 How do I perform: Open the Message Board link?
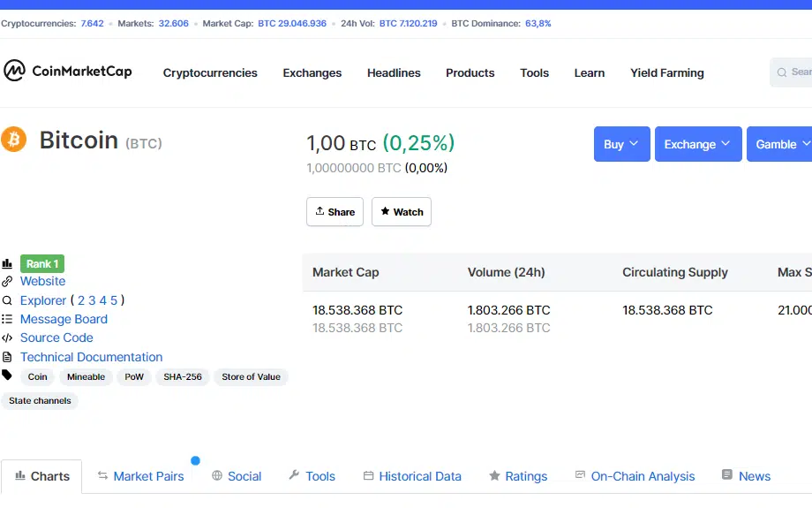pyautogui.click(x=64, y=319)
